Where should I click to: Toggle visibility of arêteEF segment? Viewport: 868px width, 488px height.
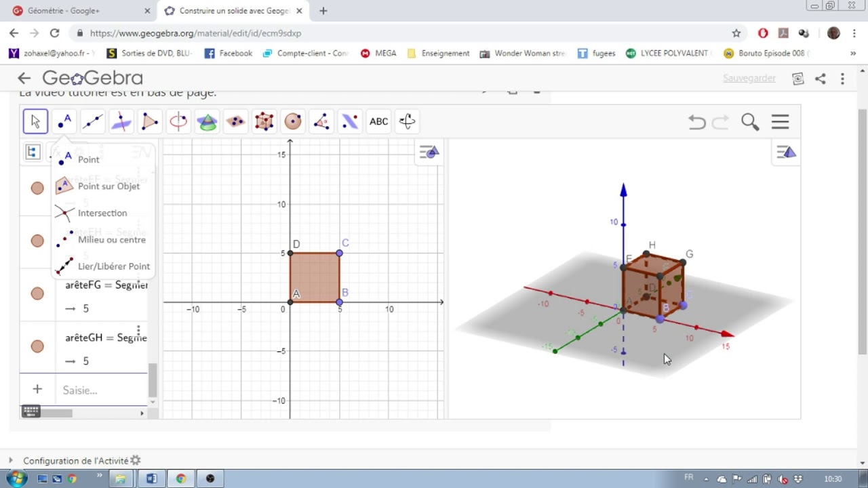37,188
